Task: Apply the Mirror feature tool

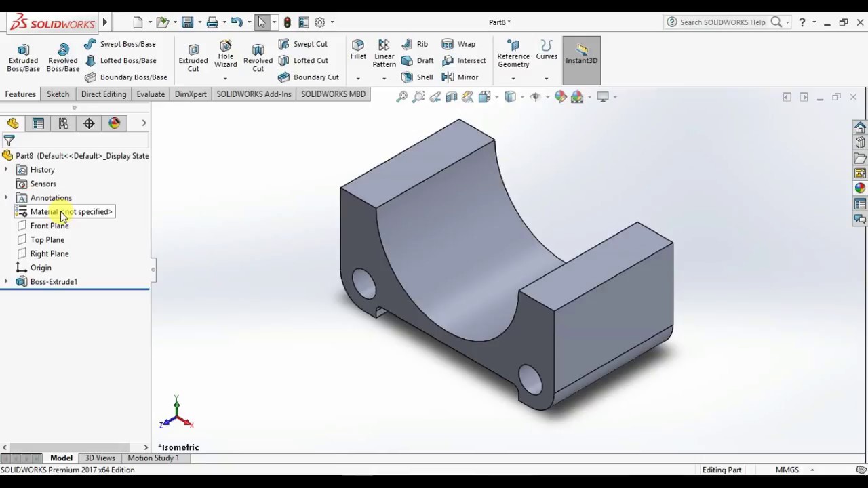Action: 460,77
